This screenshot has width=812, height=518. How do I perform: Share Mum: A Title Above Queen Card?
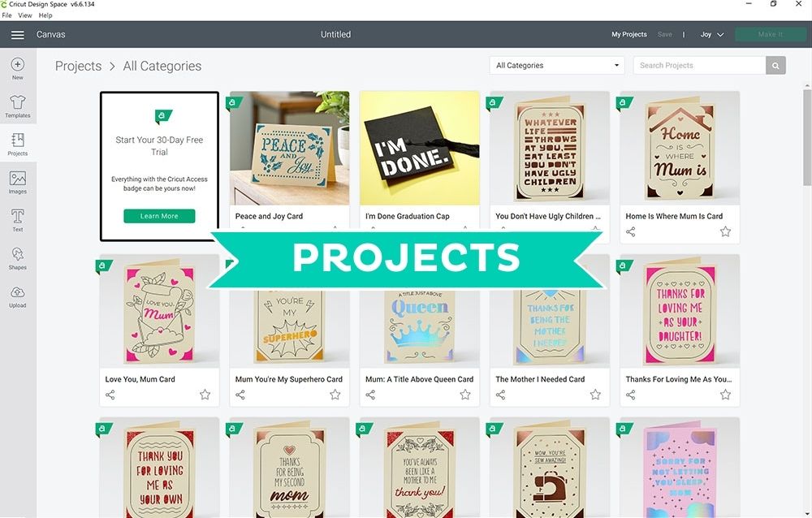click(370, 395)
